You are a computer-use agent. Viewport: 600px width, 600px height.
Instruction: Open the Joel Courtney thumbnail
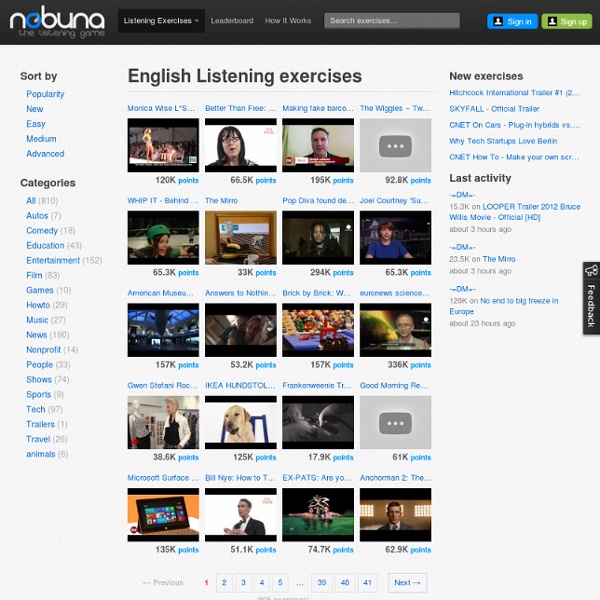pyautogui.click(x=395, y=238)
